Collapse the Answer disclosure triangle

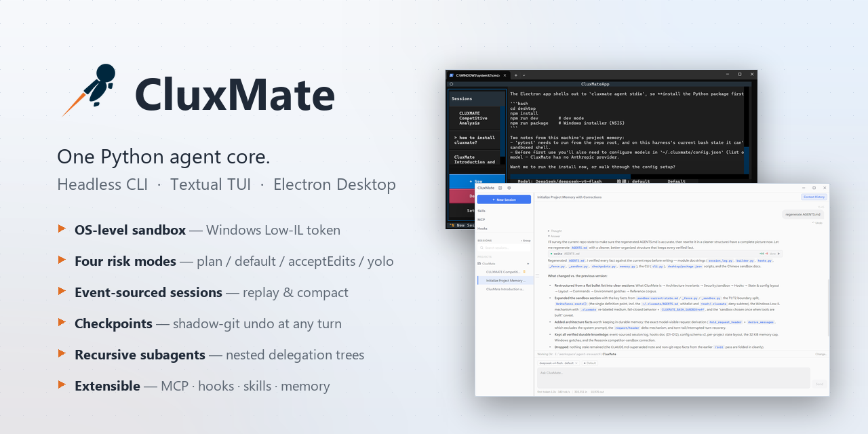pyautogui.click(x=549, y=236)
